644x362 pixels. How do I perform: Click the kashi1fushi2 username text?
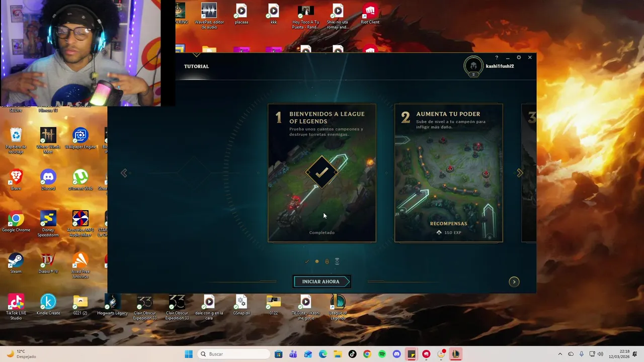[500, 66]
